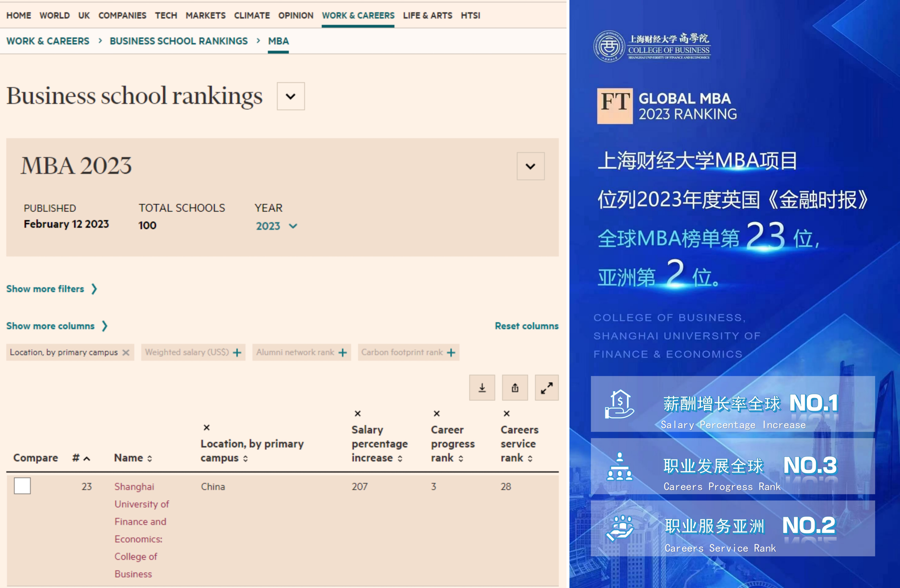900x588 pixels.
Task: Open the UK section
Action: tap(84, 15)
